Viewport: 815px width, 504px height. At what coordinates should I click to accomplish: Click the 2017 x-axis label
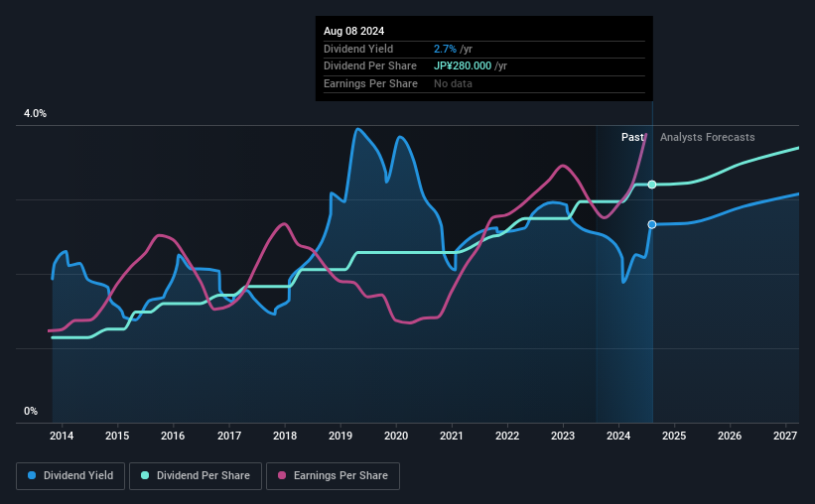click(228, 436)
